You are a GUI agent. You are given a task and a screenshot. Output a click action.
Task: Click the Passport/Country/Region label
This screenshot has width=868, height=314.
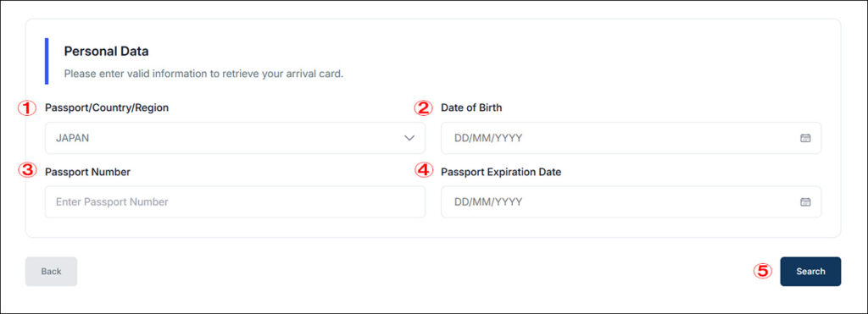pyautogui.click(x=107, y=108)
